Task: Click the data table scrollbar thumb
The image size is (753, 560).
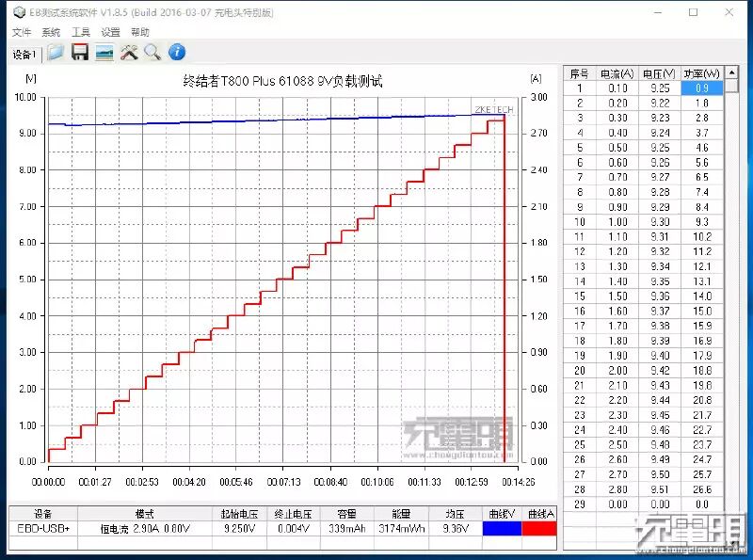Action: point(731,87)
